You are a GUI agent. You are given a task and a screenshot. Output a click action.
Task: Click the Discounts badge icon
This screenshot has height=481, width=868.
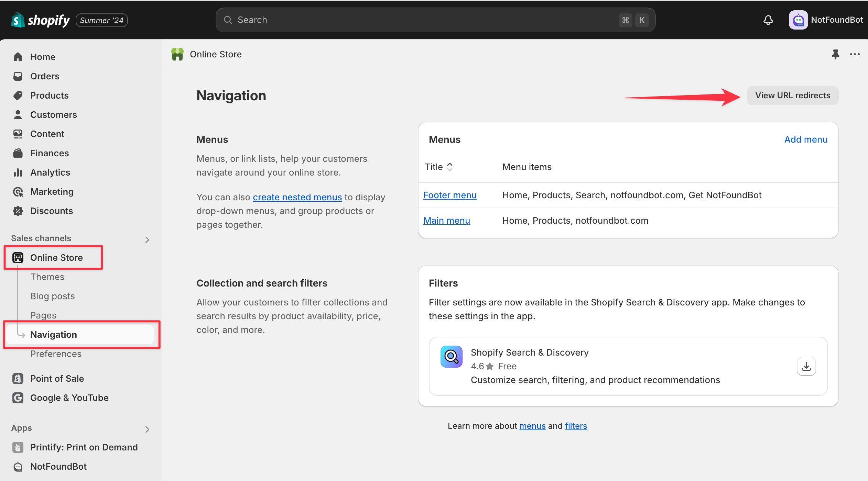pos(18,211)
